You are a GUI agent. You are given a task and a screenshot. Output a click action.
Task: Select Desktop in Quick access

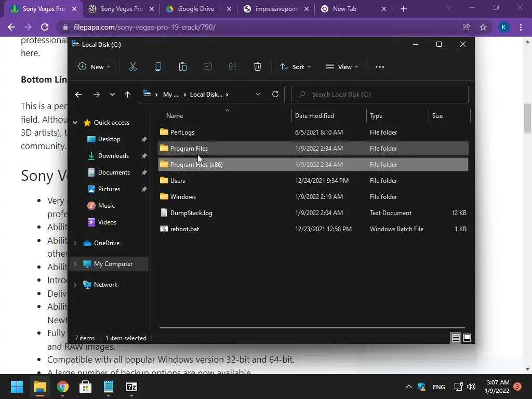pyautogui.click(x=109, y=139)
